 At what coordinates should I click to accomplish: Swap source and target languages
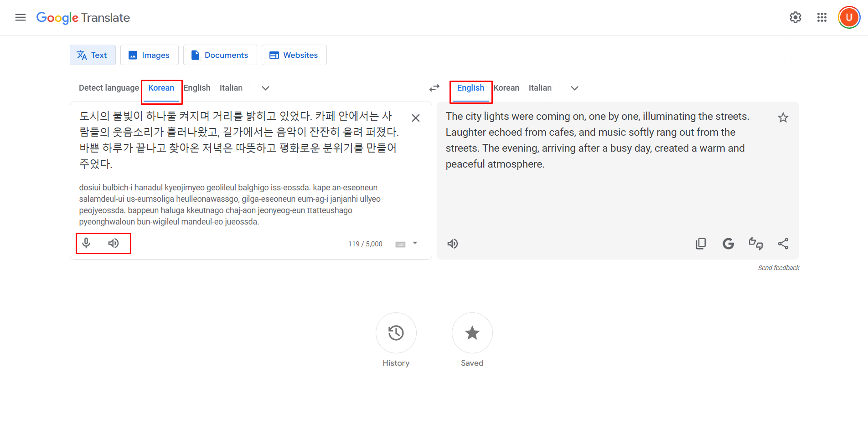(x=434, y=88)
